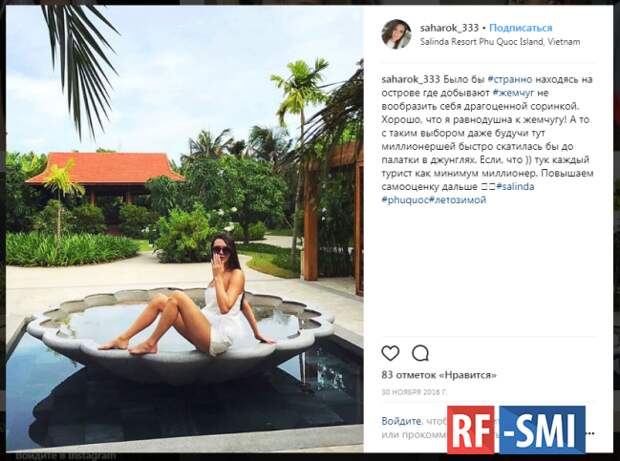
Task: Click the post date 30 ноября 2016
Action: (414, 392)
